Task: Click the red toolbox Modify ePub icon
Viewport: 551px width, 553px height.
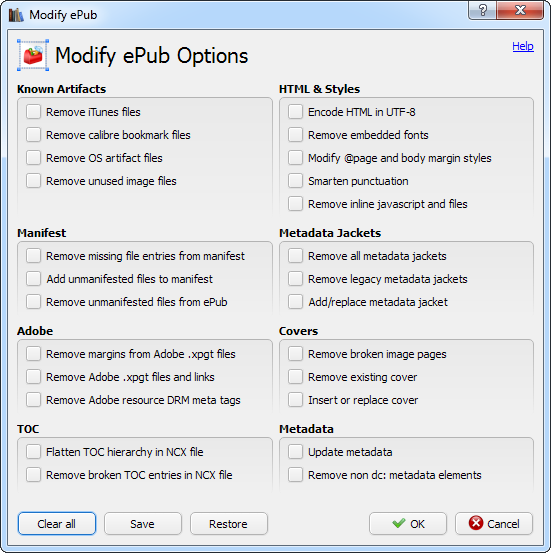Action: point(33,55)
